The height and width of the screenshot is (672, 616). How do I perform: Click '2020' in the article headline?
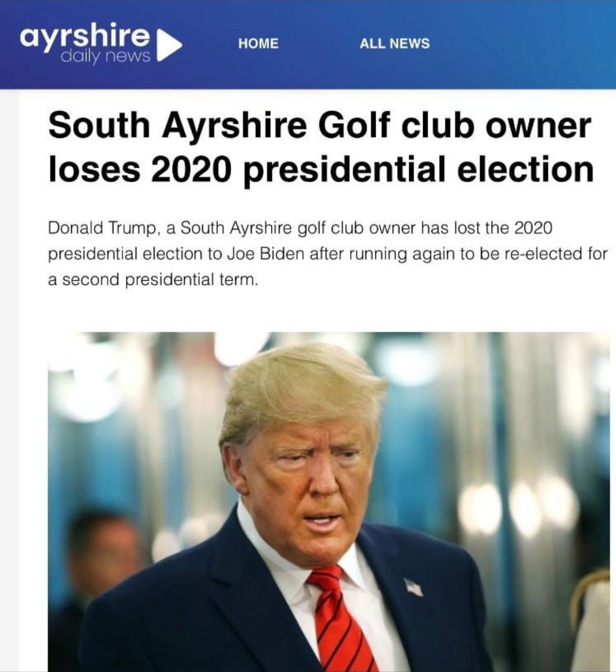[192, 168]
